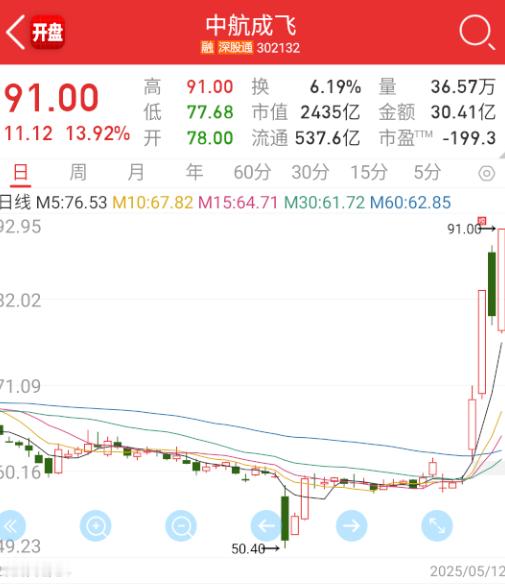Zoom in the candlestick chart
505x584 pixels.
(x=96, y=526)
